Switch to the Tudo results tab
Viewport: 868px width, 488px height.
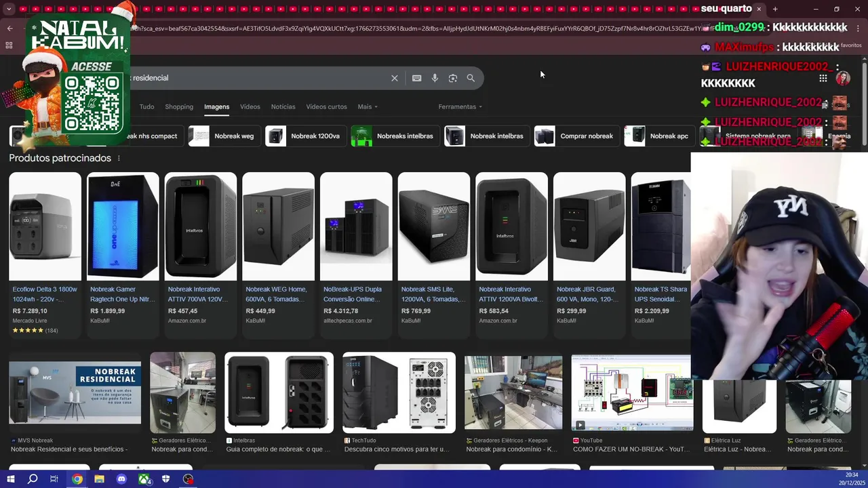[x=146, y=106]
